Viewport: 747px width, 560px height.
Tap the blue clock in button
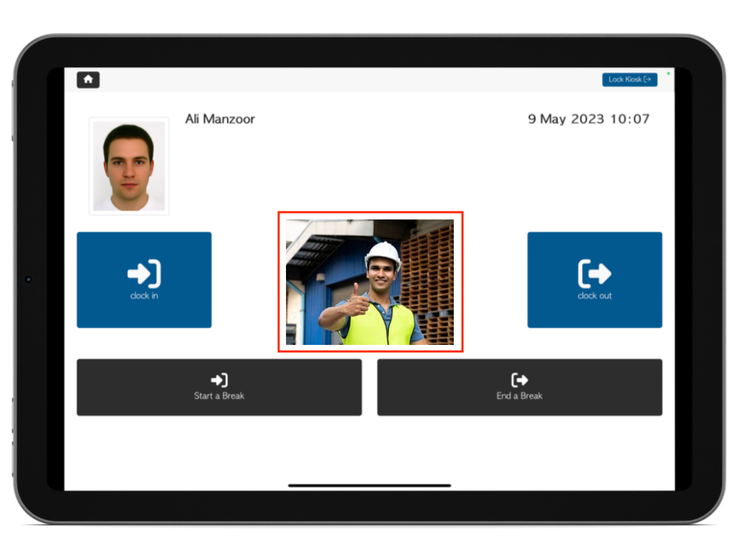click(144, 280)
